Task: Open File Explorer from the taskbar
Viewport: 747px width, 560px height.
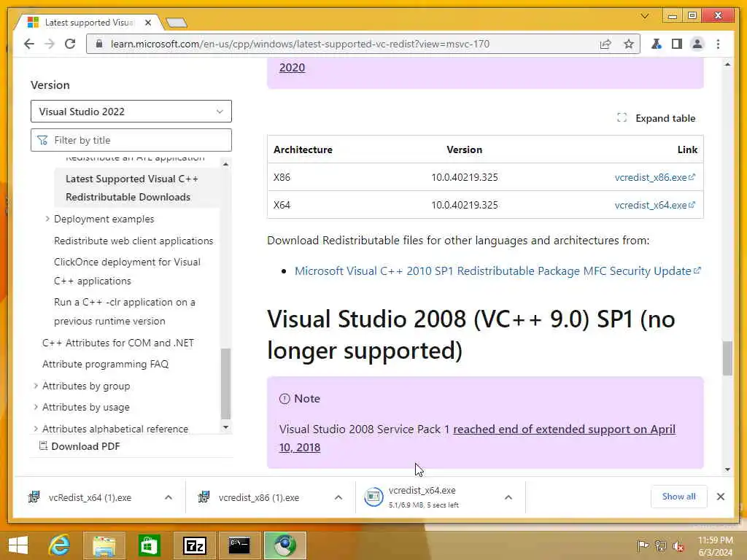Action: pos(104,545)
